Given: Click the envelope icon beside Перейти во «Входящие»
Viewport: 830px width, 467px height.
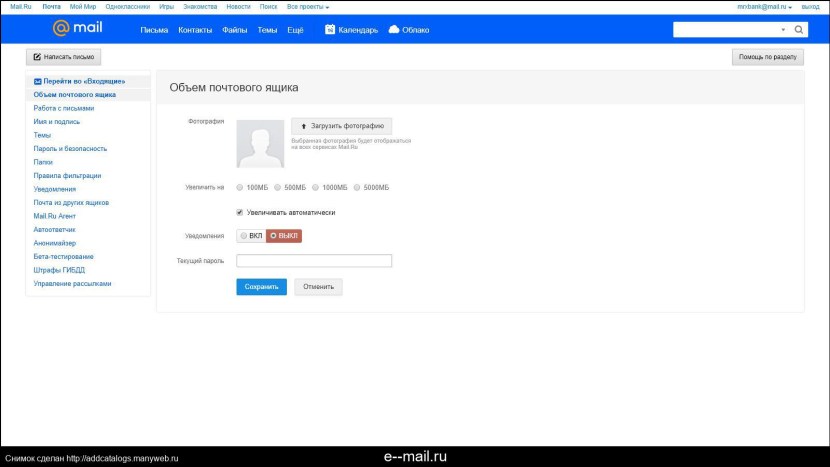Looking at the screenshot, I should point(38,81).
